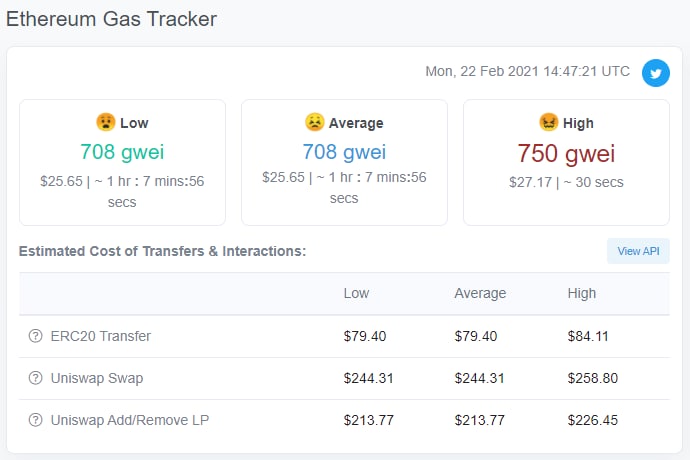Click the High column header
690x460 pixels.
(581, 293)
